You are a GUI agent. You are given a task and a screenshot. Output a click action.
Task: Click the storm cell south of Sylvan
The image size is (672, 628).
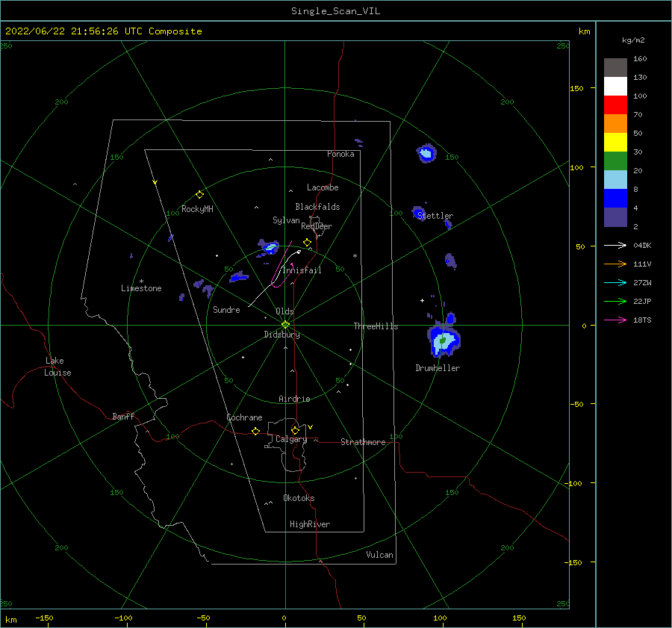269,246
